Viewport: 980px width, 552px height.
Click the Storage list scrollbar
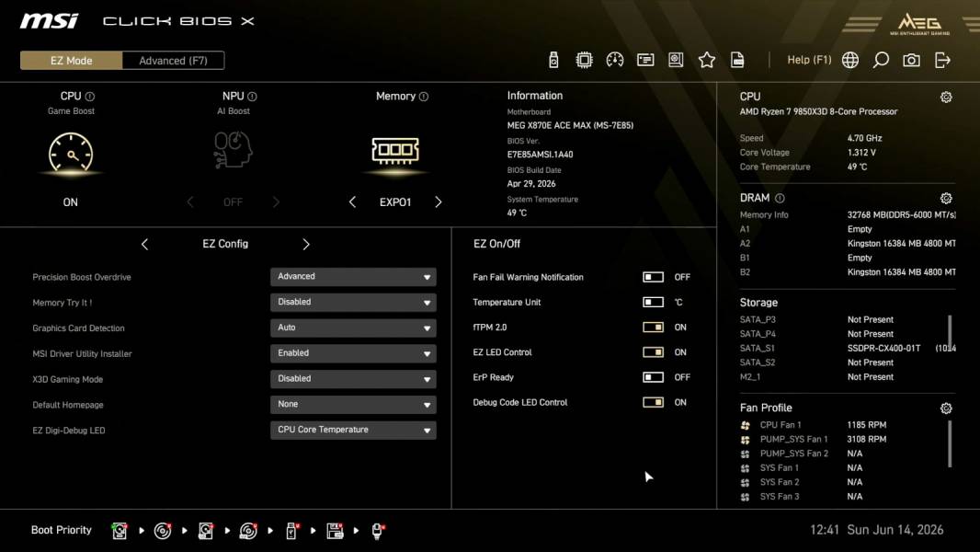coord(950,331)
